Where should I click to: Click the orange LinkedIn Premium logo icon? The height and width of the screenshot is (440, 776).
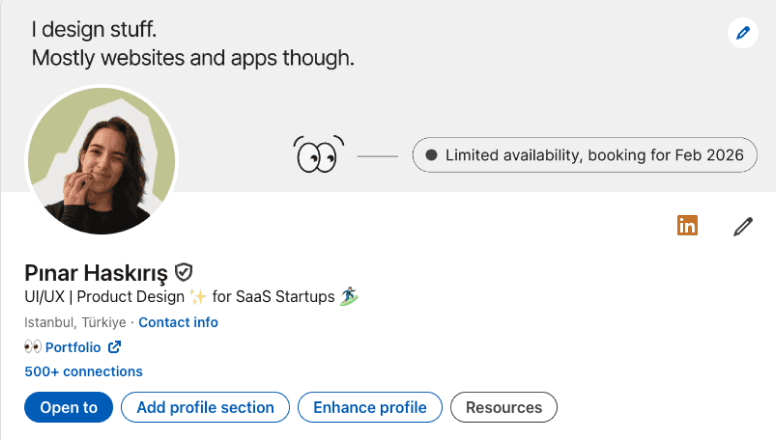point(687,226)
